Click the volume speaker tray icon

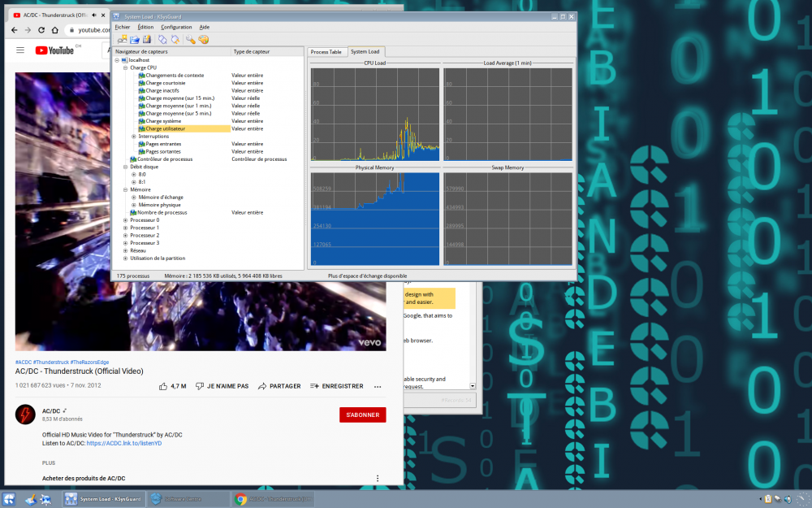(x=788, y=499)
